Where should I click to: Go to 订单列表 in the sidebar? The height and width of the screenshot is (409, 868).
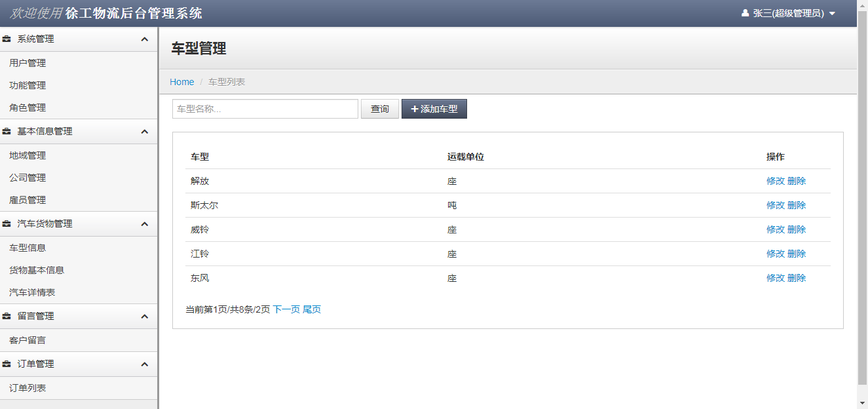tap(28, 388)
